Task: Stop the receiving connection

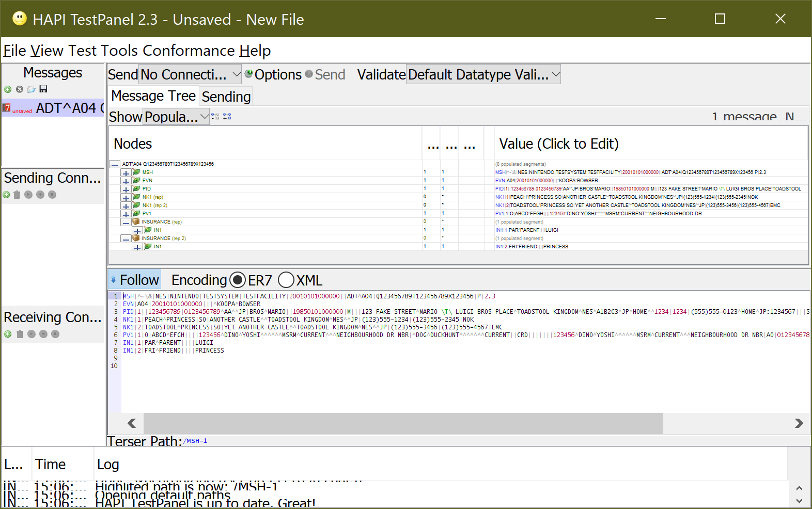Action: click(x=55, y=334)
